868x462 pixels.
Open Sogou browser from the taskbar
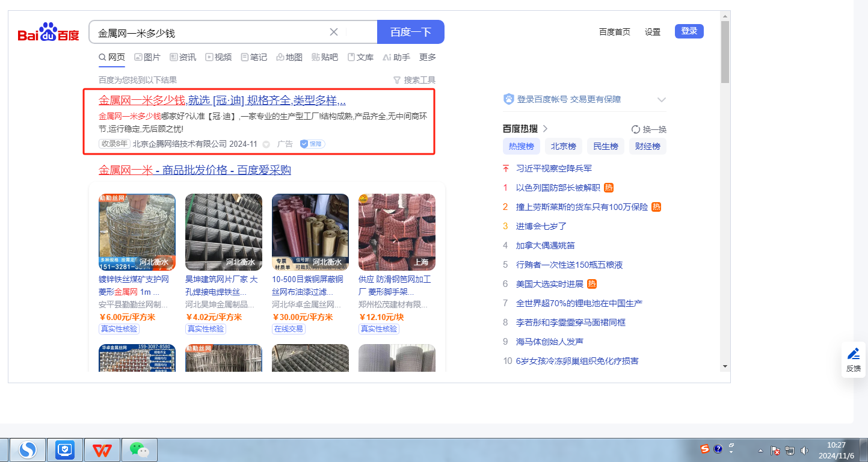[28, 449]
